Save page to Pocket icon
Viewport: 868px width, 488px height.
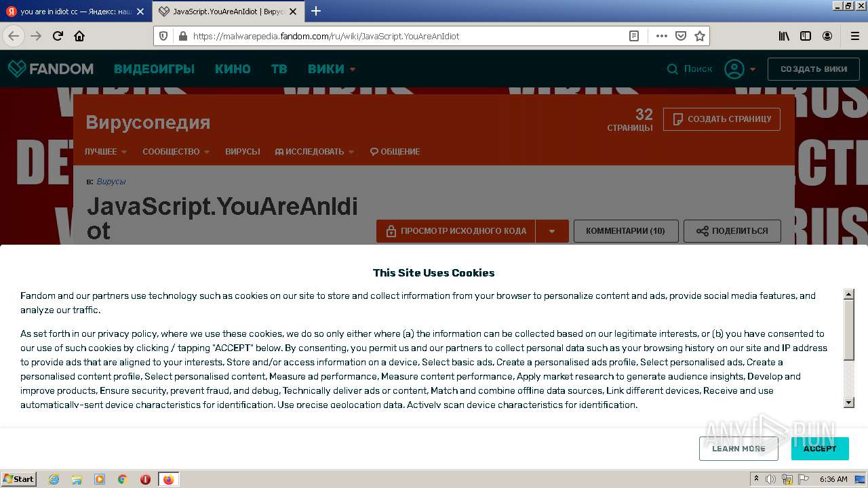tap(681, 36)
